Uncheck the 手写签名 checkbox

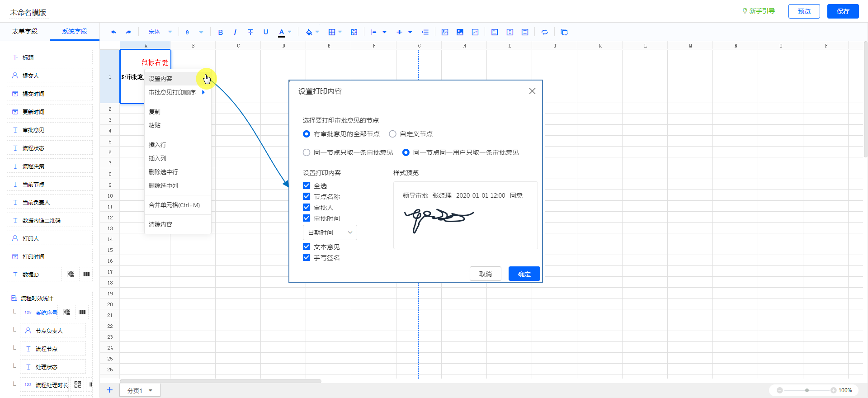tap(307, 258)
